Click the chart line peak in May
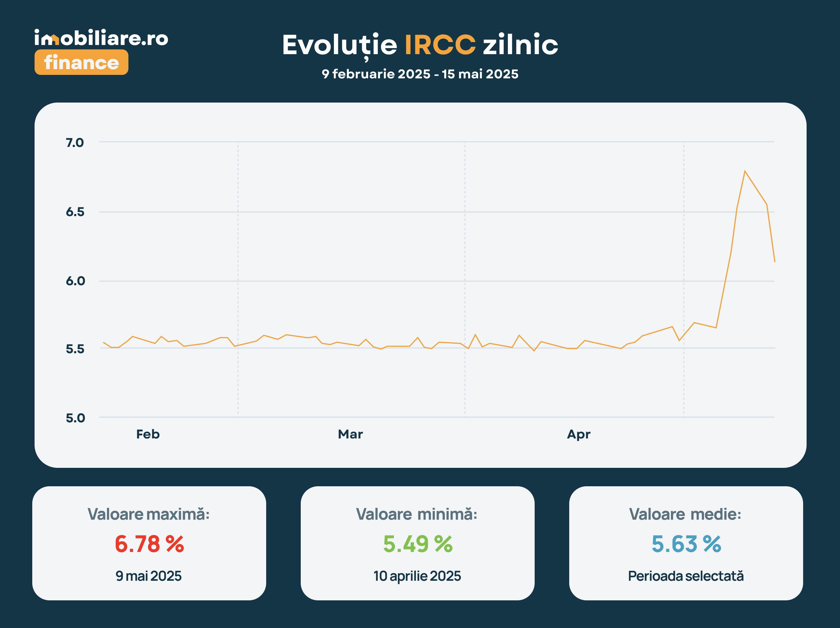Screen dimensions: 840x628 coord(745,171)
